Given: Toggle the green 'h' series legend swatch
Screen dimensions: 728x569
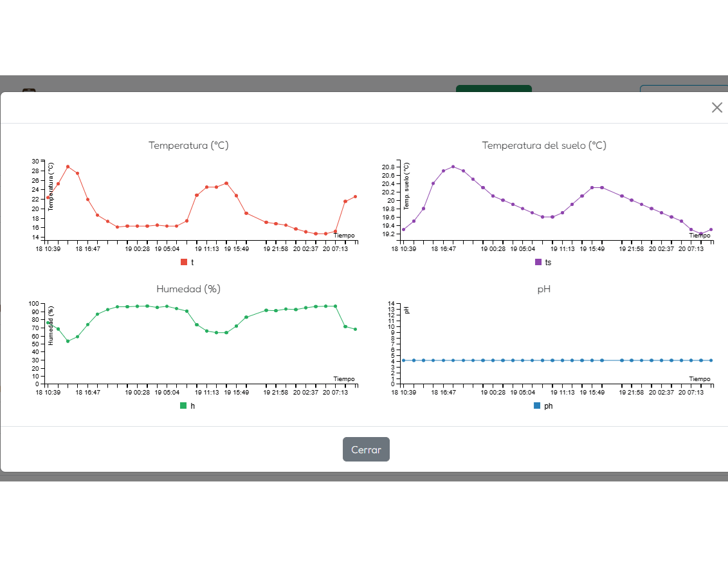Looking at the screenshot, I should tap(182, 406).
